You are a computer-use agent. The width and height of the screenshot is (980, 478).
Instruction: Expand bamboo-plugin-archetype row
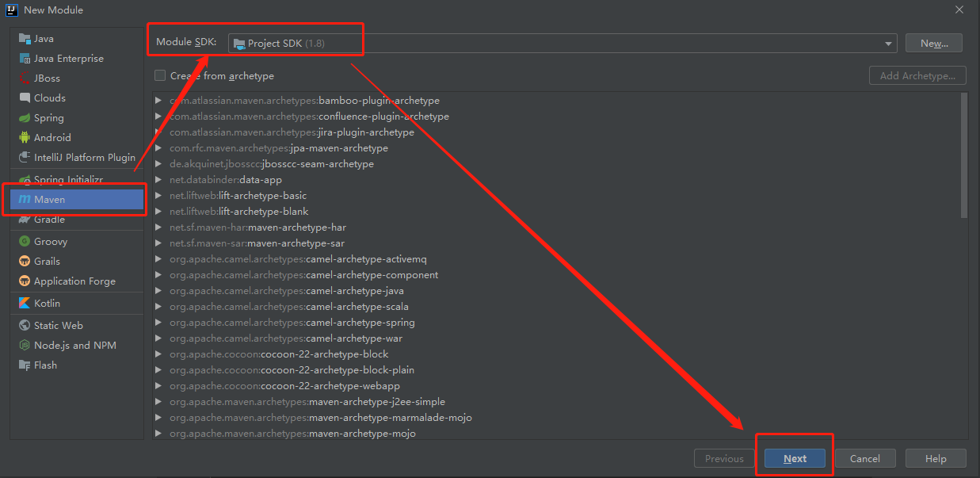point(158,101)
